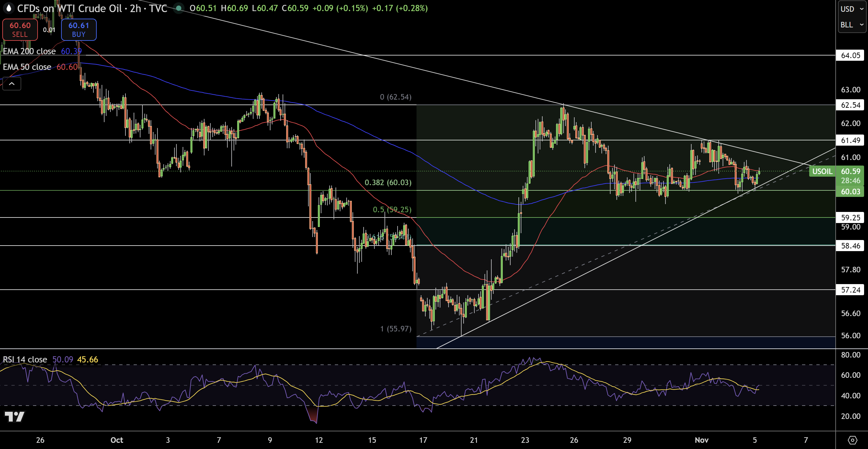Click the Oct label on the time axis
868x449 pixels.
117,440
